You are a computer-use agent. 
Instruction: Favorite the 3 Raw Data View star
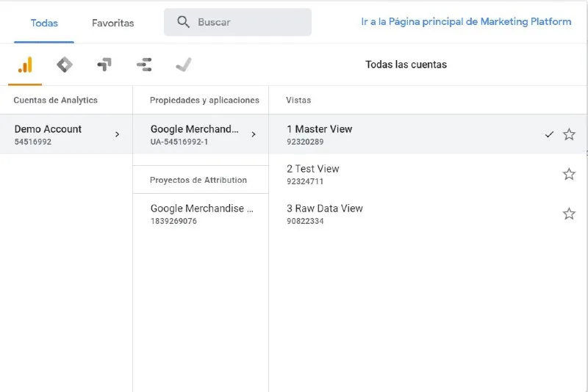tap(569, 214)
